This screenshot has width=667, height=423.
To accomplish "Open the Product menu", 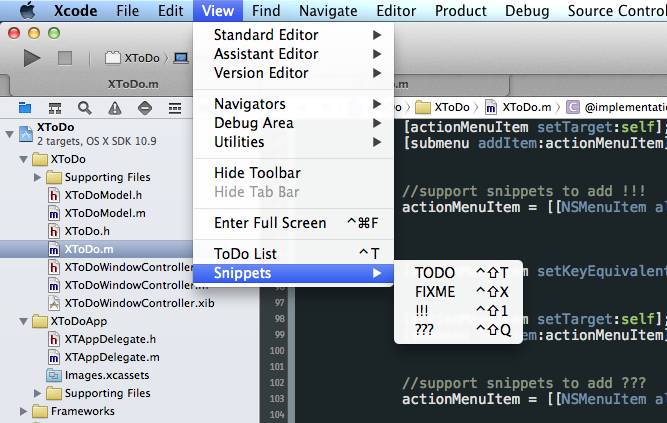I will tap(460, 11).
